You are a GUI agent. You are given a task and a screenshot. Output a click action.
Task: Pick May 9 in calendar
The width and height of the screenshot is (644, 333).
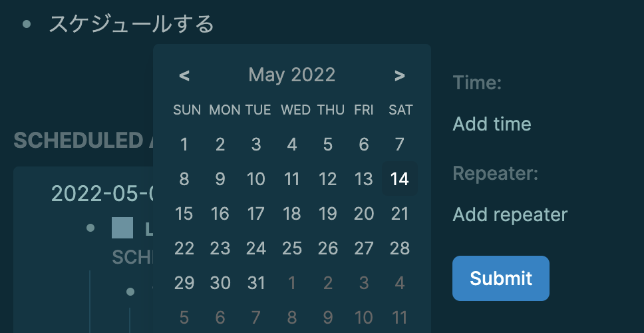point(220,179)
